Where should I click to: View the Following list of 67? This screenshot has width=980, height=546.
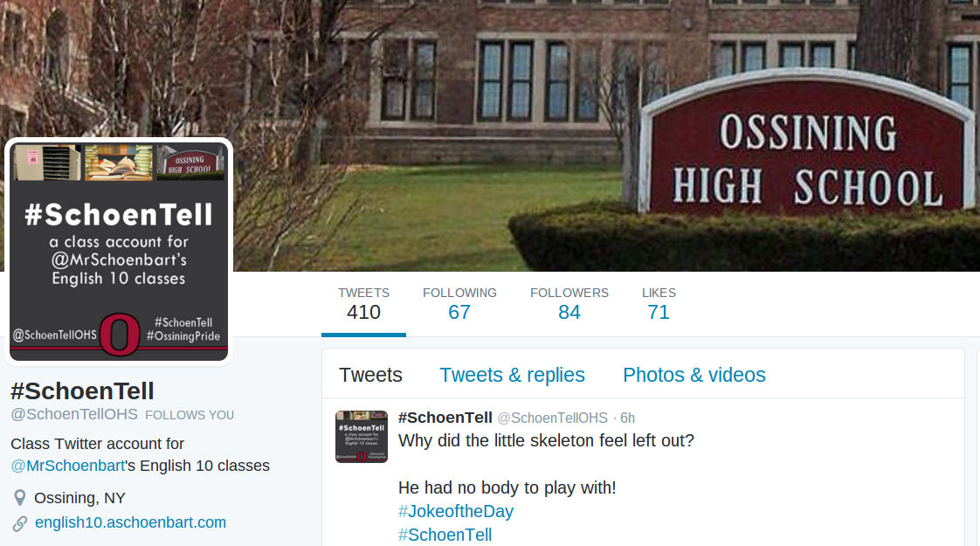(x=459, y=305)
